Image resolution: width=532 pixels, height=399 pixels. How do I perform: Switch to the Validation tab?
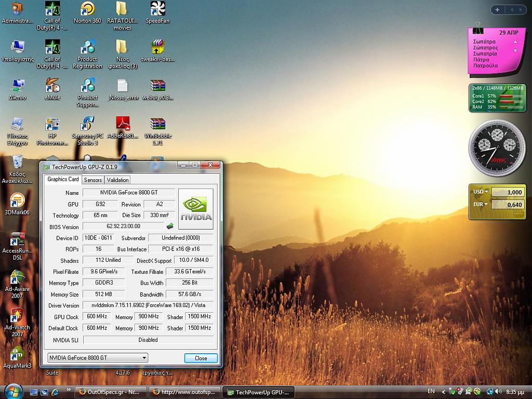coord(117,180)
